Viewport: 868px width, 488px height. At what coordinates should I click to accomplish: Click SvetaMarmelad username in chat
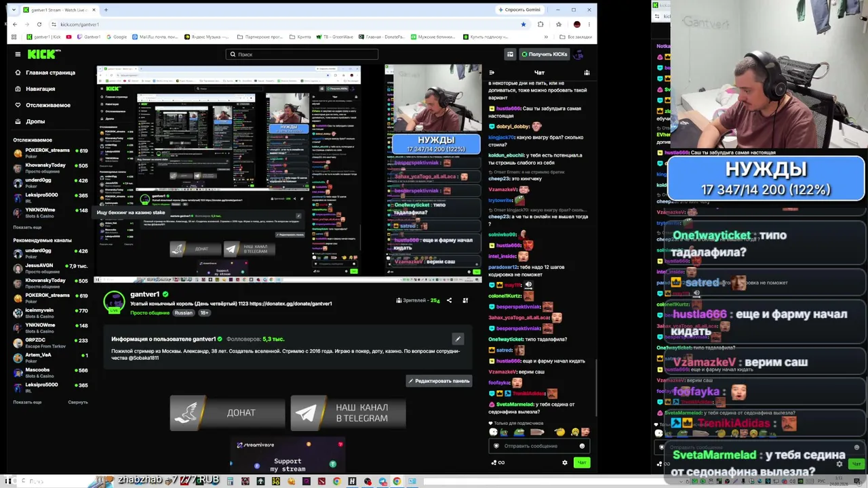tap(515, 405)
